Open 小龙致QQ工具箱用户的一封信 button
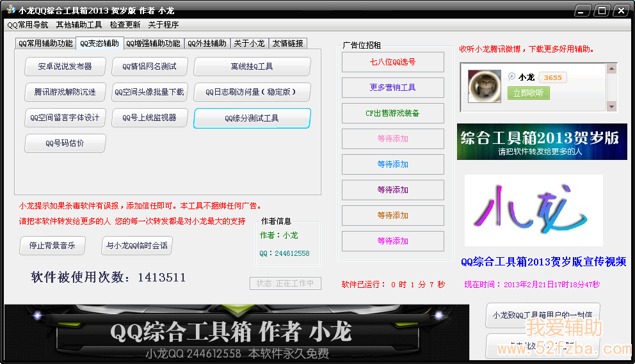This screenshot has width=635, height=364. pos(543,315)
